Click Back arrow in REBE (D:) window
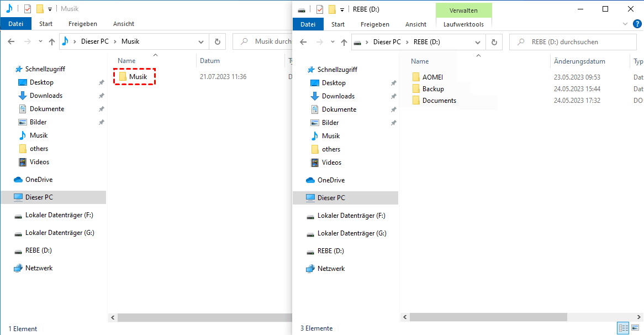 pyautogui.click(x=304, y=42)
